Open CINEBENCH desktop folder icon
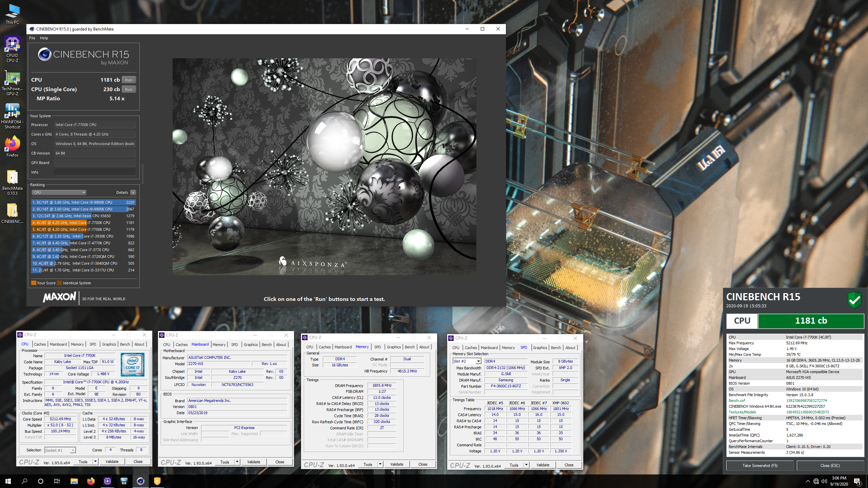The height and width of the screenshot is (488, 868). pyautogui.click(x=12, y=213)
